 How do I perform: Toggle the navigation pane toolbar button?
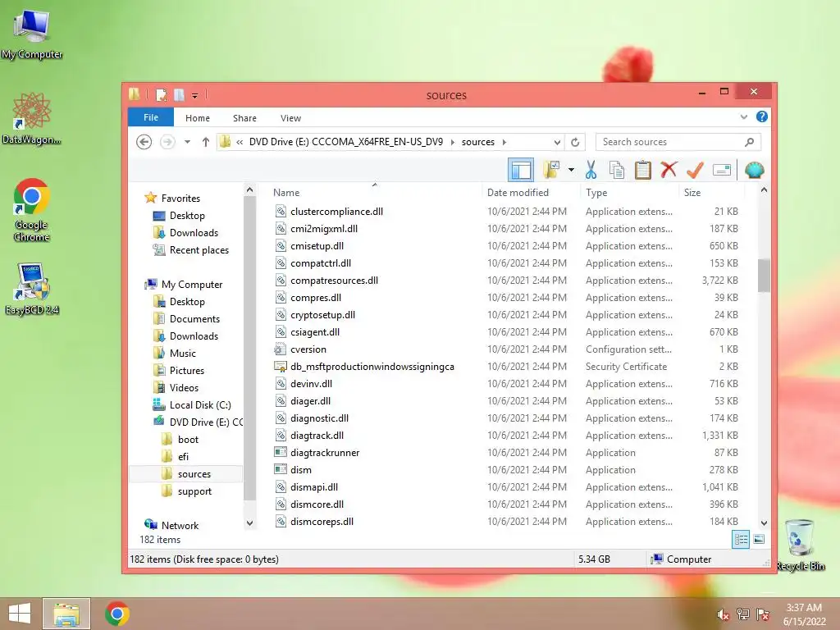coord(521,171)
